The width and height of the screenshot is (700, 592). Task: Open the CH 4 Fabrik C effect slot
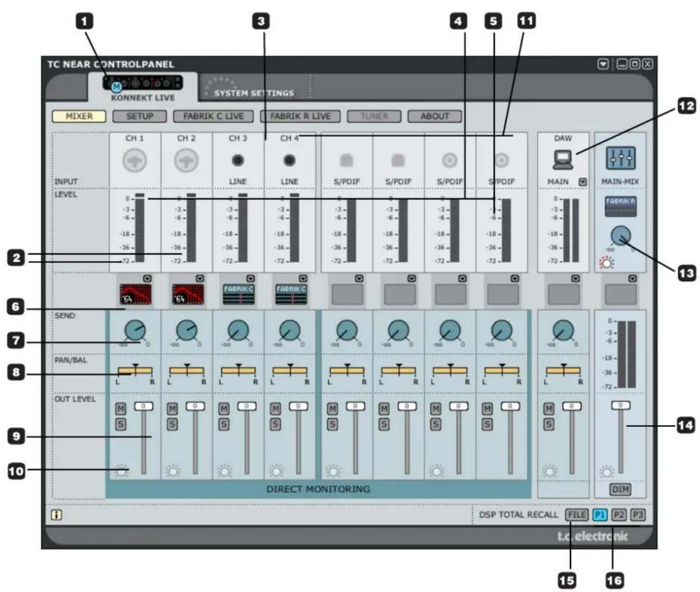tap(291, 294)
